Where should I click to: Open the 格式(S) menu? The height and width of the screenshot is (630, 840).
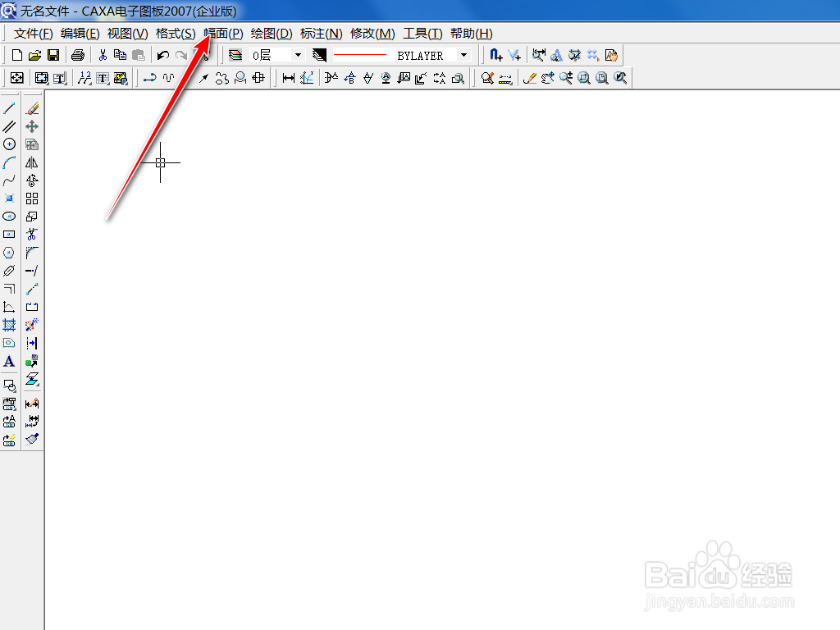(176, 33)
